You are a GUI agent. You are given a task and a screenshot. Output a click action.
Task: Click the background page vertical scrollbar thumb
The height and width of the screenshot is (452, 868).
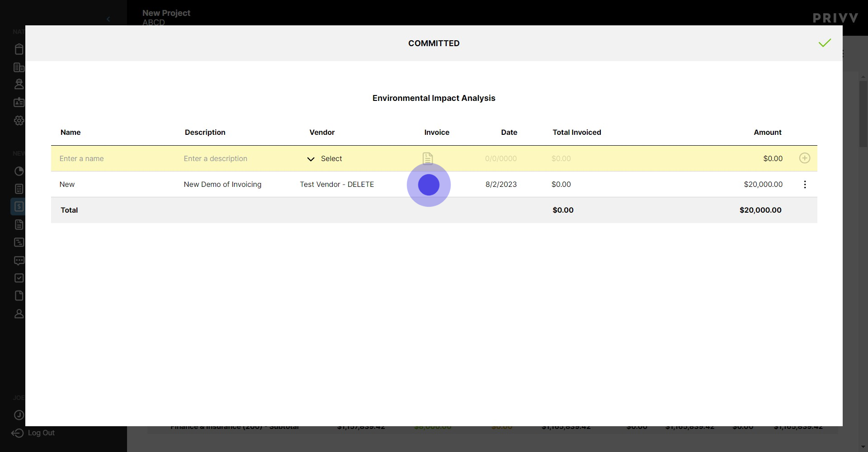point(863,114)
